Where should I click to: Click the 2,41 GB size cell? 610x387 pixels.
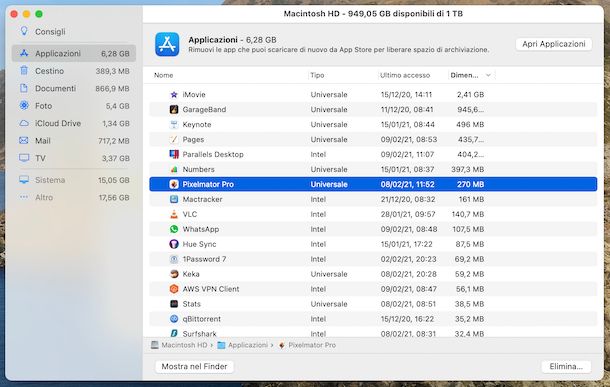click(x=470, y=95)
